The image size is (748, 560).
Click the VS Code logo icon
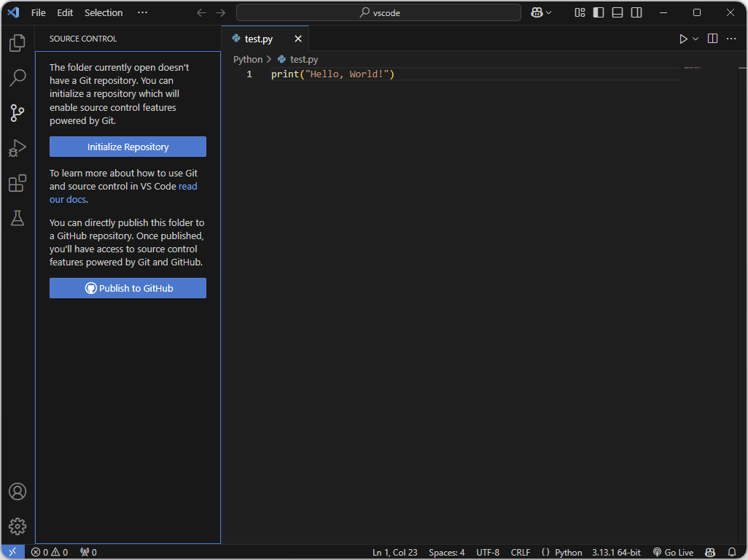(x=13, y=12)
